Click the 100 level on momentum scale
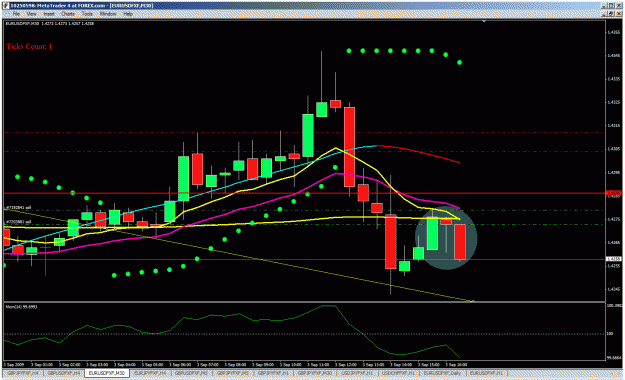625x380 pixels. [x=610, y=334]
